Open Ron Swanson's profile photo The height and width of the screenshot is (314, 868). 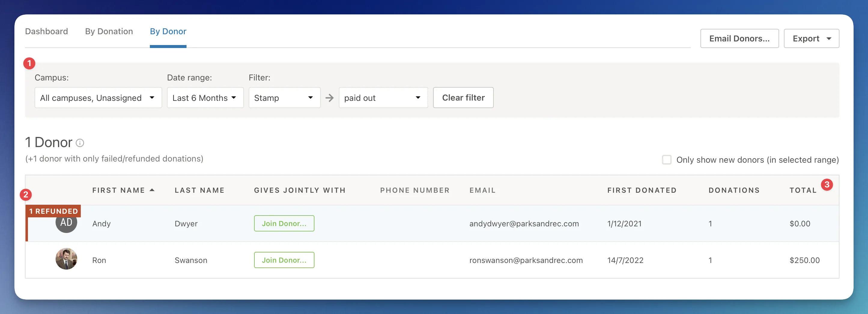coord(66,259)
